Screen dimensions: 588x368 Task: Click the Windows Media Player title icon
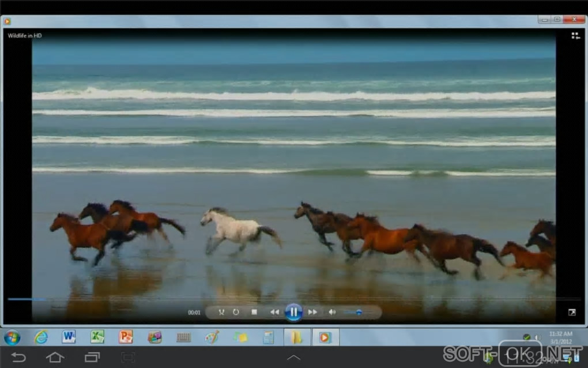pos(7,21)
